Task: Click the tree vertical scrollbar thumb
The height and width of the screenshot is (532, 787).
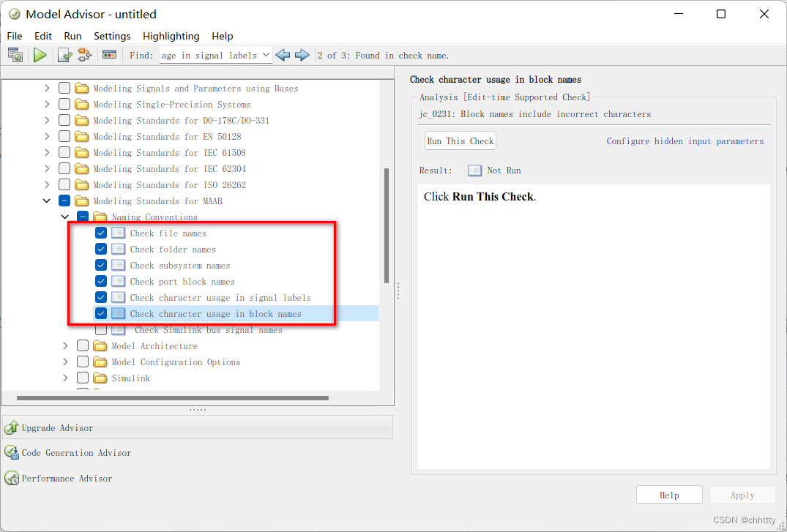Action: pyautogui.click(x=387, y=226)
